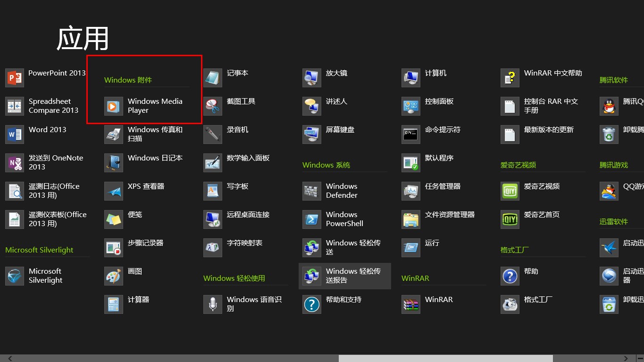Image resolution: width=644 pixels, height=362 pixels.
Task: Open the 帮助 icon under 格式工厂
Action: click(x=510, y=276)
